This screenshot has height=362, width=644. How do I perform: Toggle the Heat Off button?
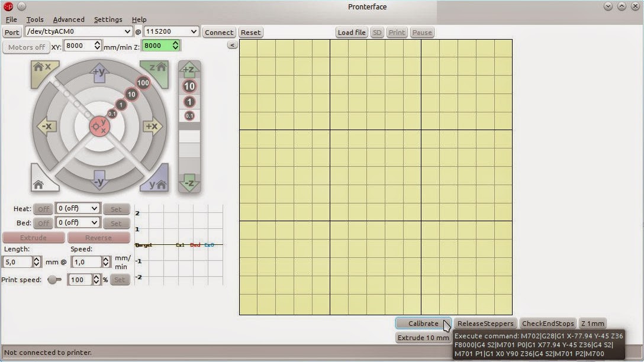[43, 209]
